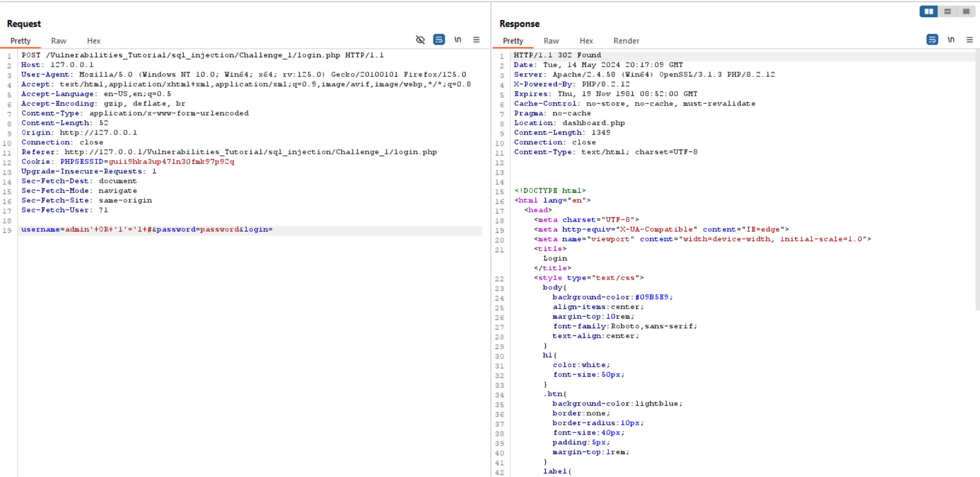Toggle word wrap in Request pane

[x=439, y=40]
